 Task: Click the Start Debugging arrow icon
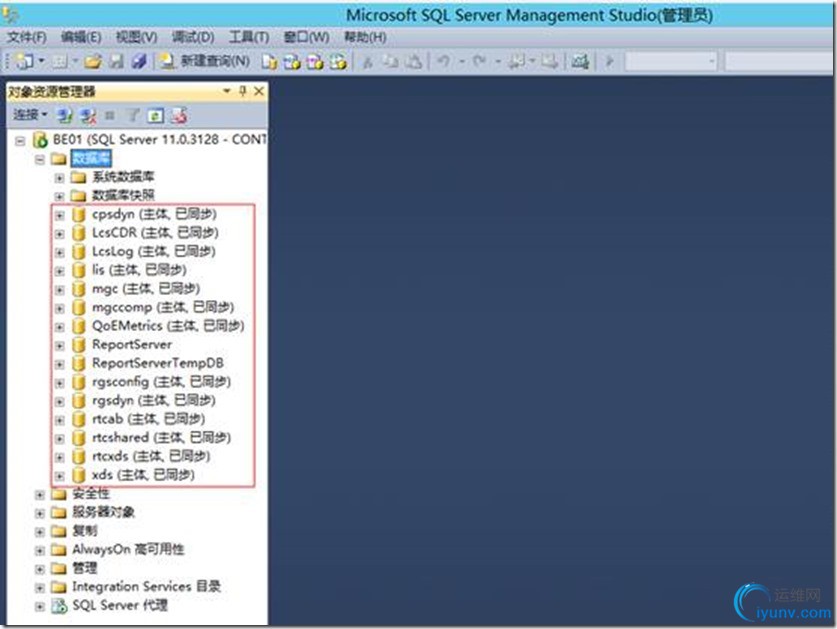point(609,62)
